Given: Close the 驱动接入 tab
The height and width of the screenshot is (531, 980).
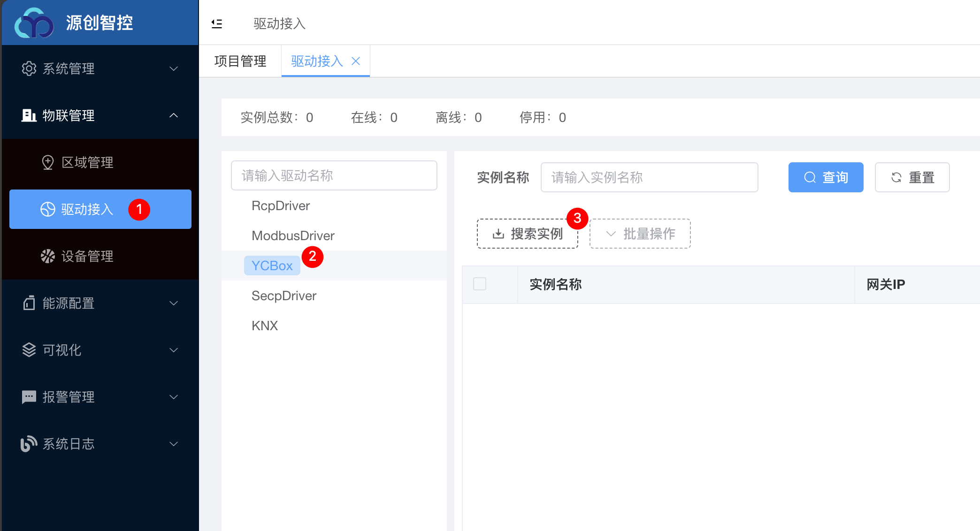Looking at the screenshot, I should pyautogui.click(x=356, y=61).
